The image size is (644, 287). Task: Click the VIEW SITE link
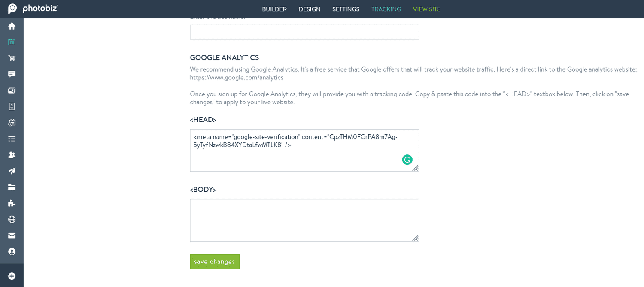426,9
